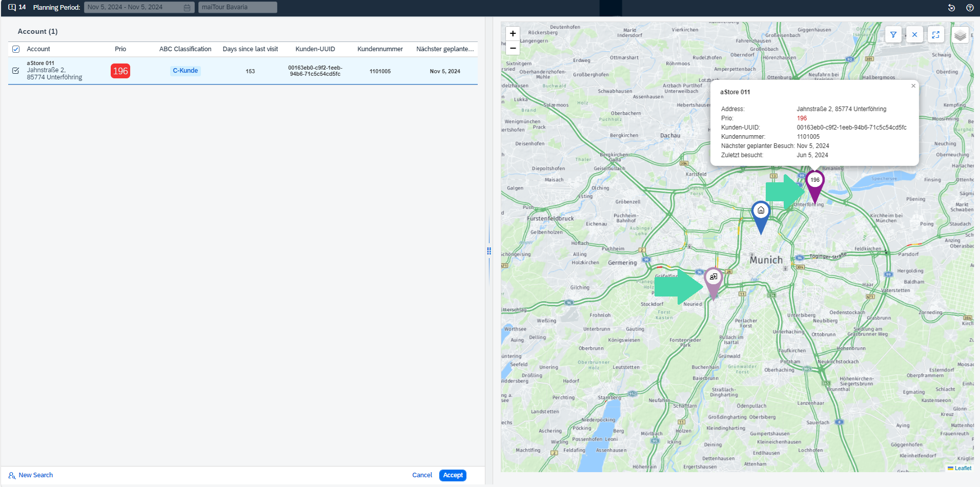Open the calendar picker for Planning Period
Image resolution: width=980 pixels, height=487 pixels.
click(x=187, y=7)
